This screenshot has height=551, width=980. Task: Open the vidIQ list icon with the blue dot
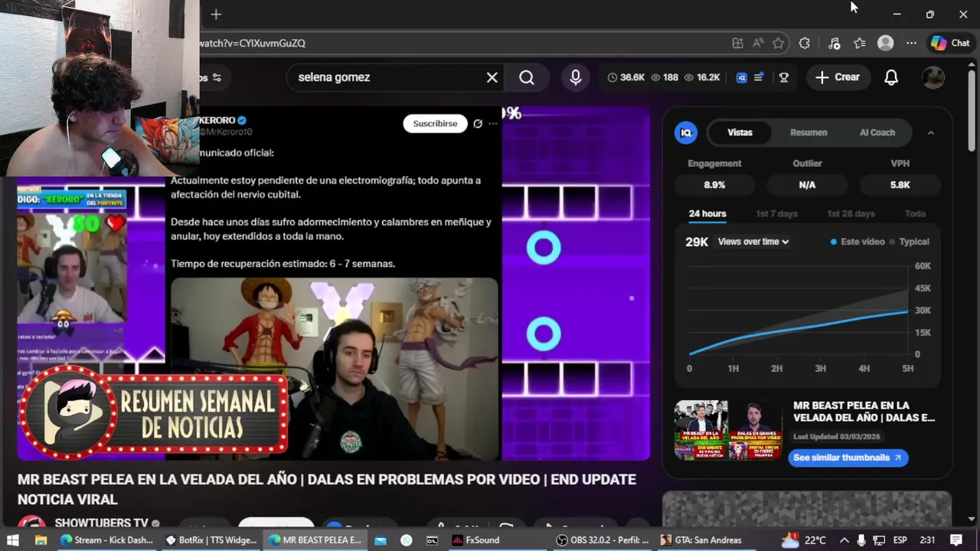(x=759, y=77)
